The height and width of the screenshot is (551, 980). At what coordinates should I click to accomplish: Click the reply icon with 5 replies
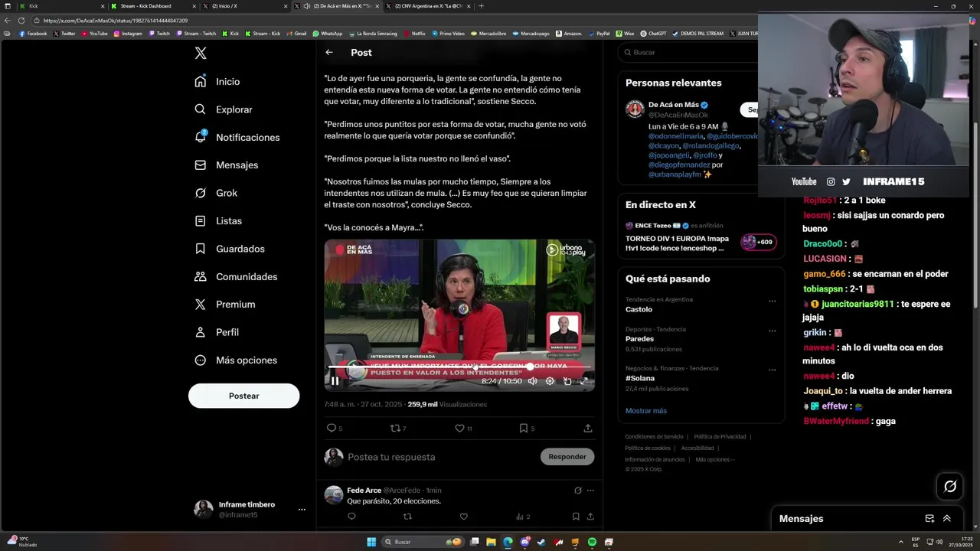click(x=332, y=429)
